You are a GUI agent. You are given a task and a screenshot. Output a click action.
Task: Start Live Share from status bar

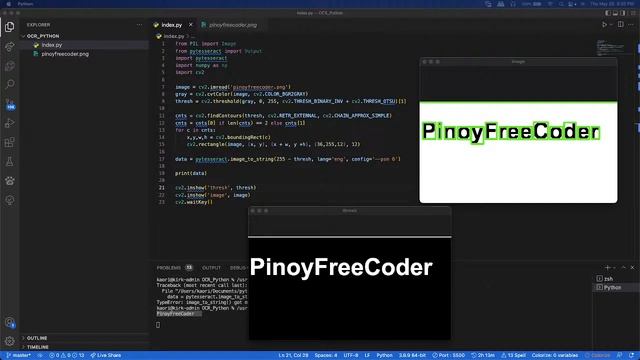pos(106,356)
